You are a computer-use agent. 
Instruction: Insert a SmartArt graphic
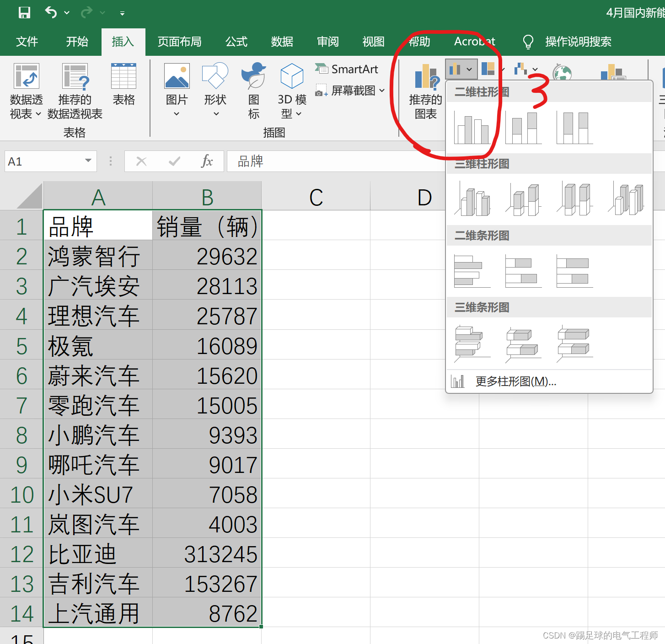click(x=347, y=69)
